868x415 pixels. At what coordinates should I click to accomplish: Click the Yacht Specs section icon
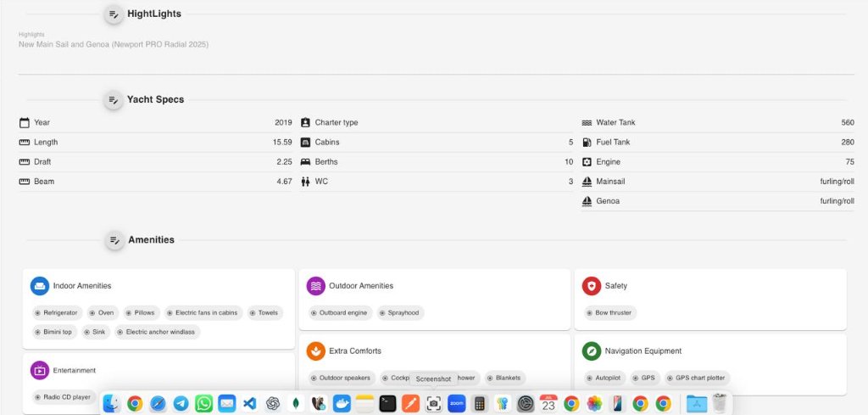(114, 100)
